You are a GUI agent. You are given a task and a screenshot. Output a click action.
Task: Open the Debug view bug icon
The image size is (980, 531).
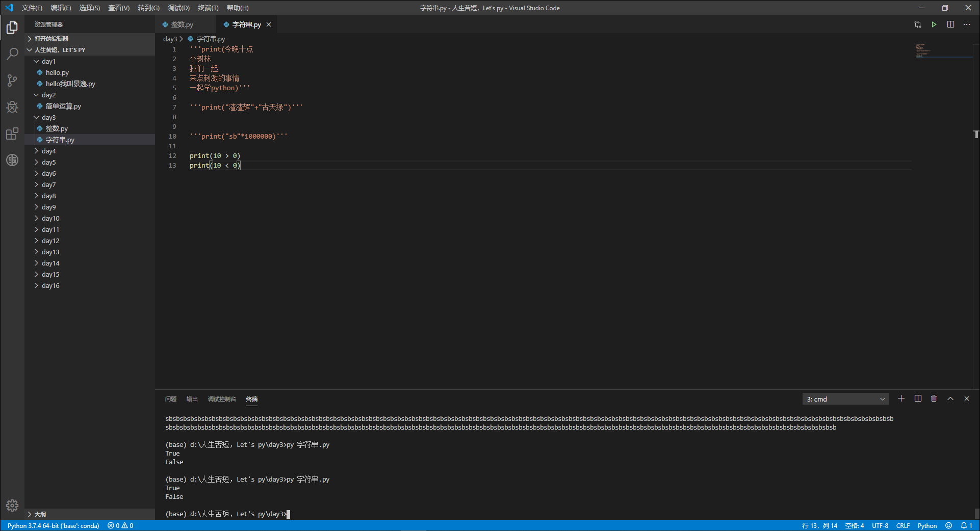coord(12,107)
